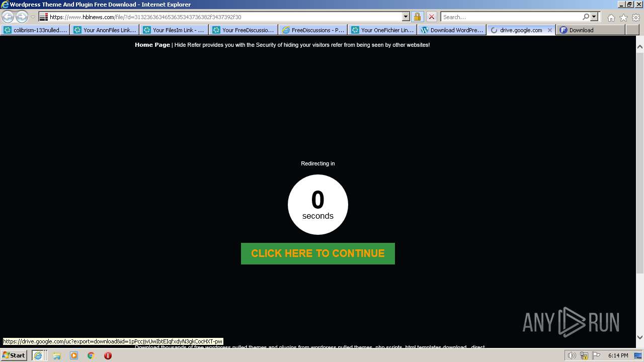This screenshot has height=362, width=644.
Task: Click the Action Center flag icon
Action: point(596,355)
